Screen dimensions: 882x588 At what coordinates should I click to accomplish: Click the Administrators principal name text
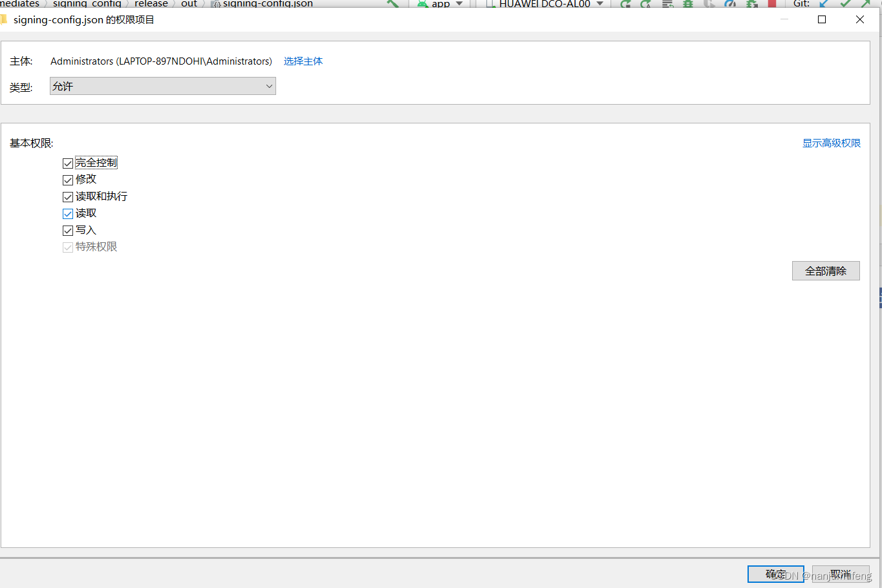[161, 61]
